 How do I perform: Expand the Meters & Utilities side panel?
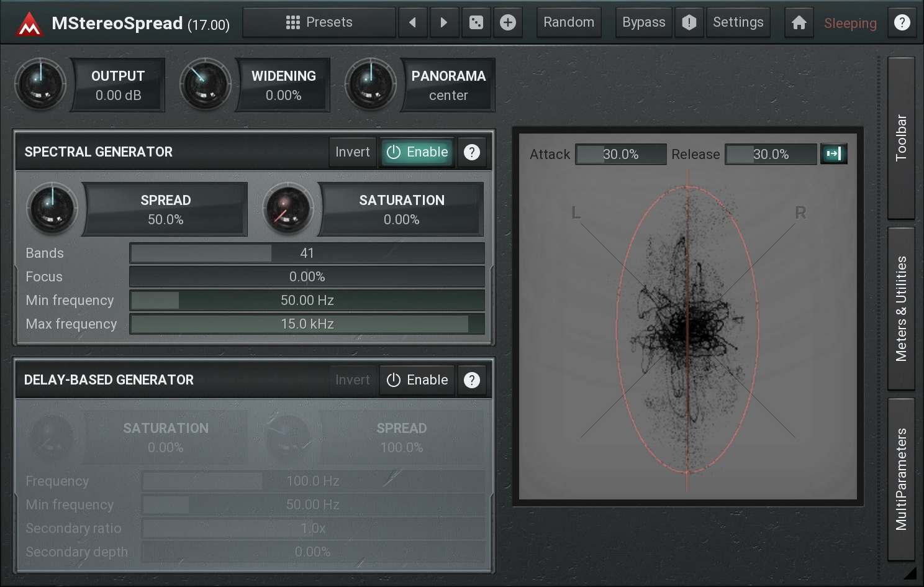[901, 308]
